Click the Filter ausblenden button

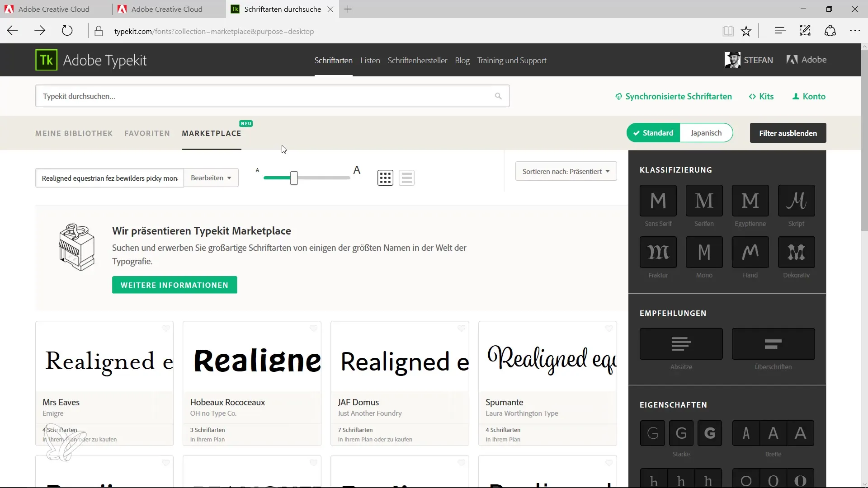tap(788, 133)
